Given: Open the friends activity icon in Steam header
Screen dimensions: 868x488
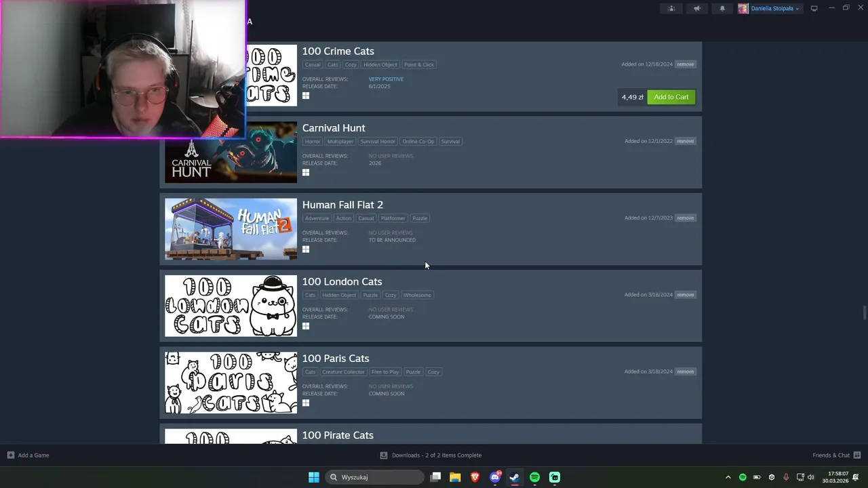Looking at the screenshot, I should (671, 8).
